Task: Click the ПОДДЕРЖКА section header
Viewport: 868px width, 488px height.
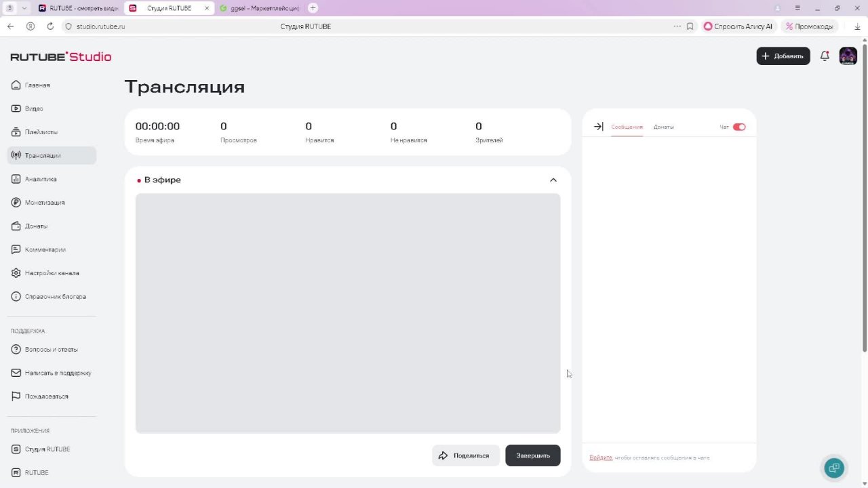Action: [28, 331]
